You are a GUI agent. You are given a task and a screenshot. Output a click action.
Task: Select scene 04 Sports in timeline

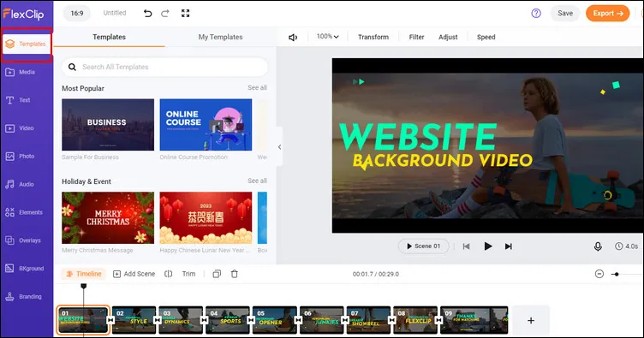pyautogui.click(x=228, y=320)
